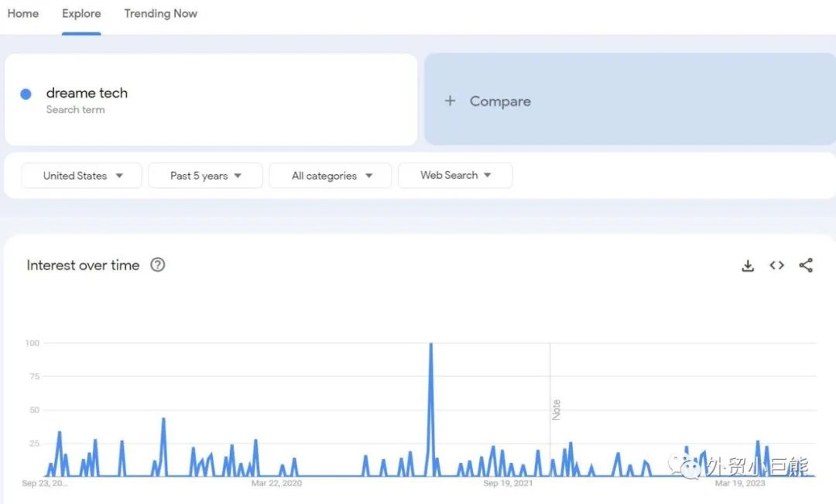
Task: Go to the Home tab
Action: coord(23,14)
